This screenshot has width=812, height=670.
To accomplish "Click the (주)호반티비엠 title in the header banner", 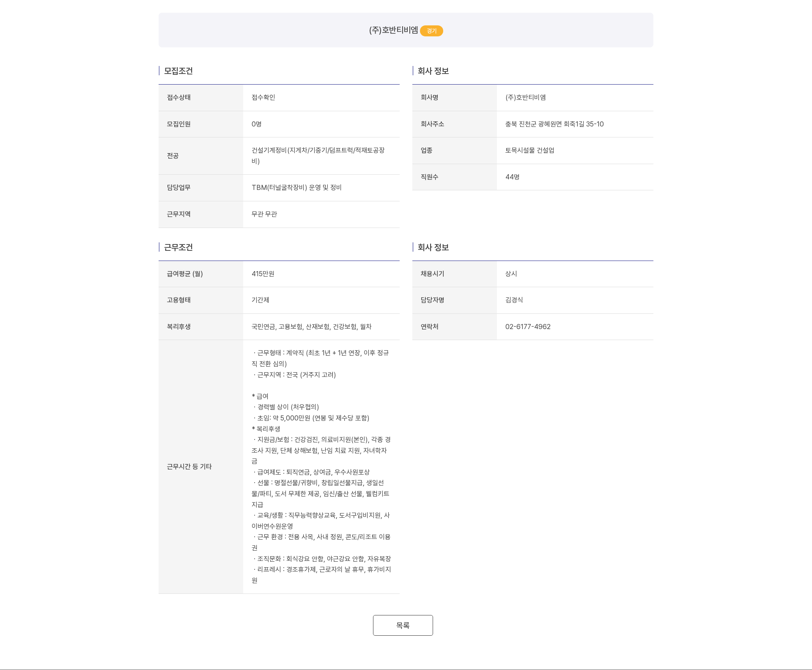I will click(x=393, y=30).
